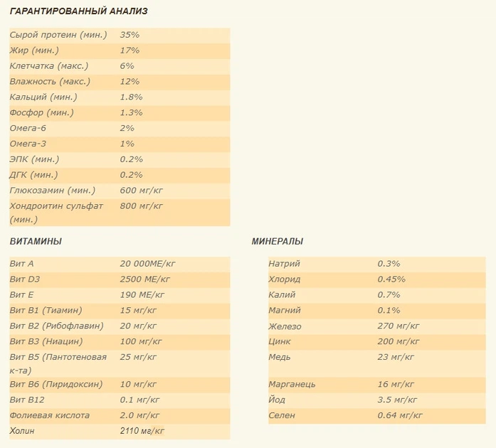This screenshot has height=448, width=496.
Task: Click the 0.45% value for Хлорид
Action: pos(391,279)
